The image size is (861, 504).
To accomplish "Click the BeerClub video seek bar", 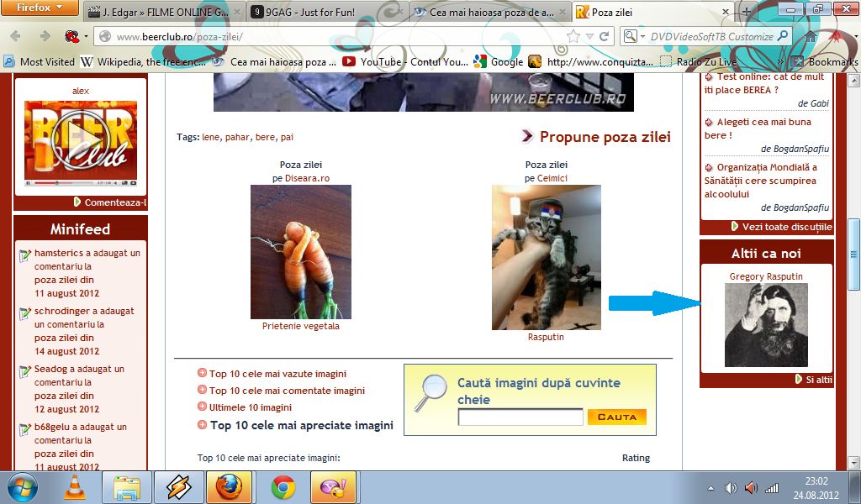I will tap(64, 182).
